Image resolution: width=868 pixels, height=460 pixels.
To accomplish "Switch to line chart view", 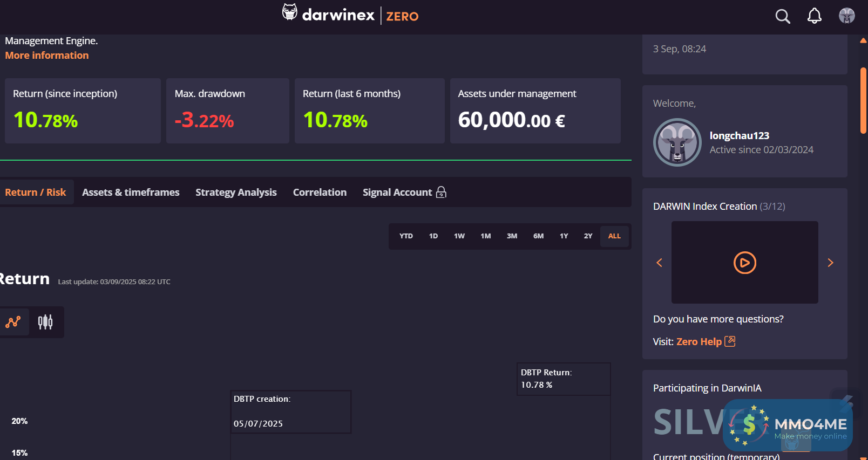I will coord(13,322).
